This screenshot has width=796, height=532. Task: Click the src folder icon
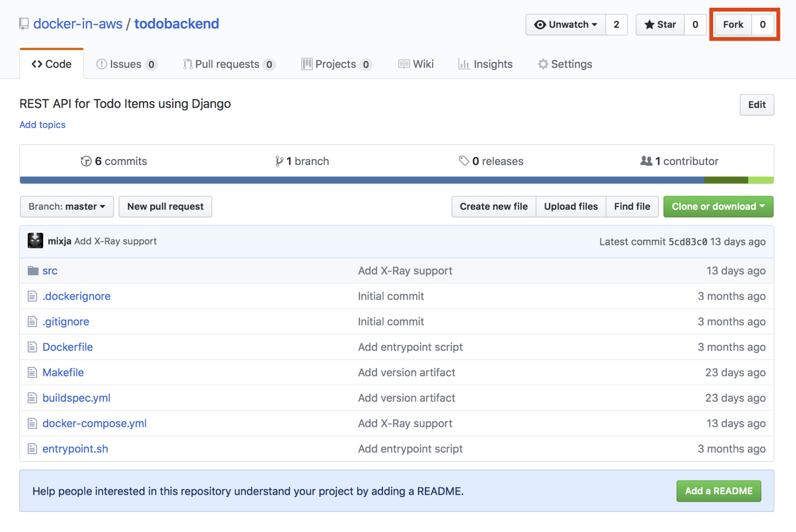coord(33,271)
